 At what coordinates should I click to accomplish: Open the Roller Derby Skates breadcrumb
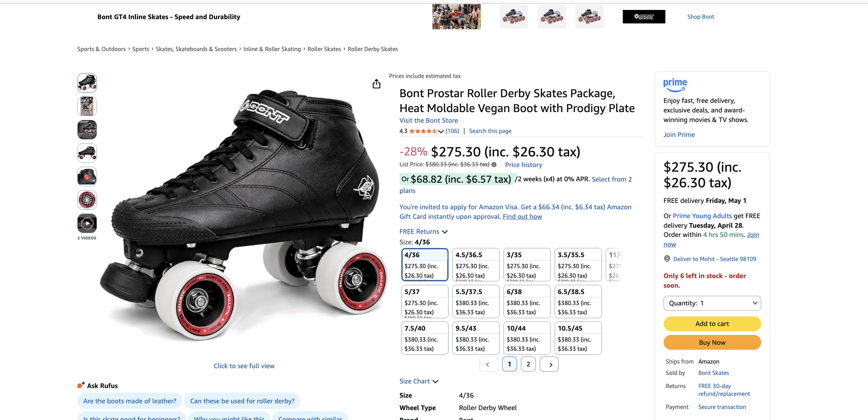coord(373,49)
